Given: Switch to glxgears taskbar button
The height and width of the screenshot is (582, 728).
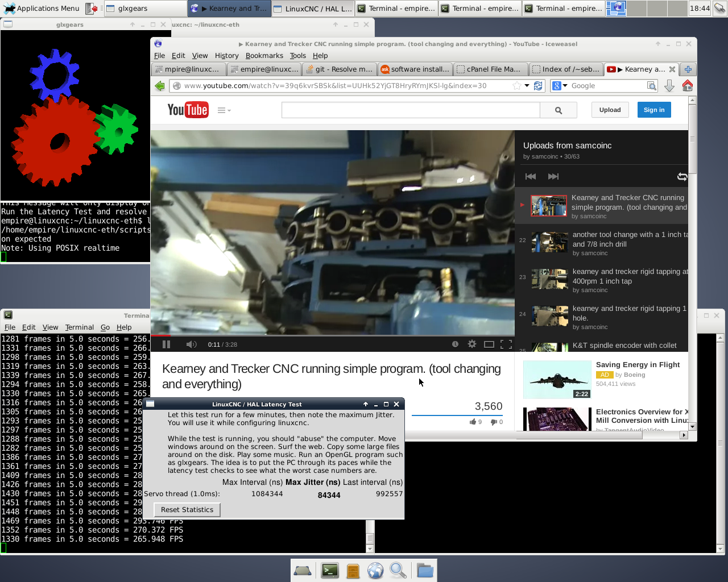Looking at the screenshot, I should (146, 9).
